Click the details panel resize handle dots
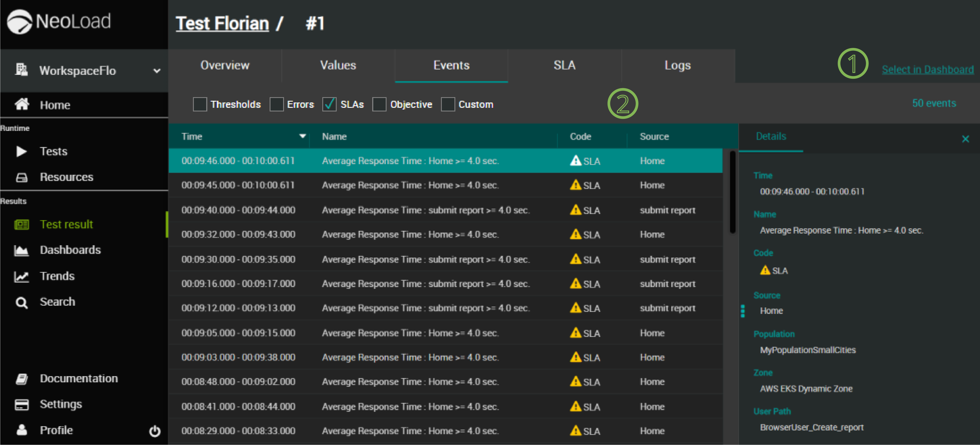980x445 pixels. (742, 311)
